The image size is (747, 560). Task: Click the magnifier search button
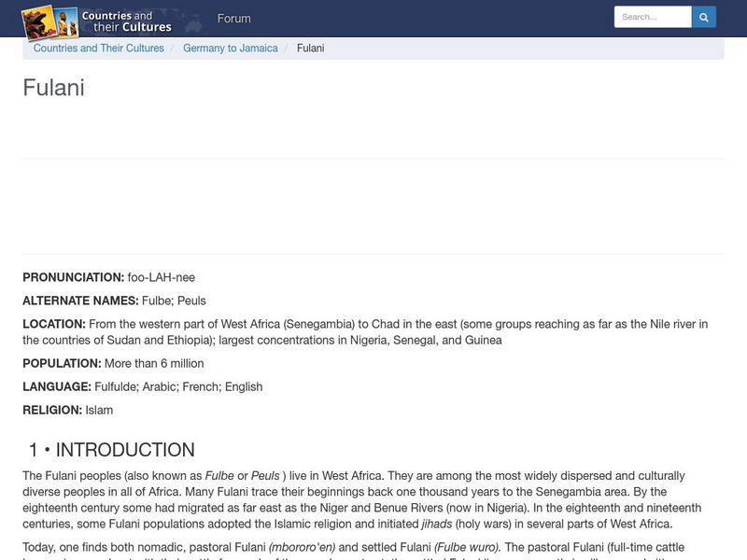tap(704, 17)
